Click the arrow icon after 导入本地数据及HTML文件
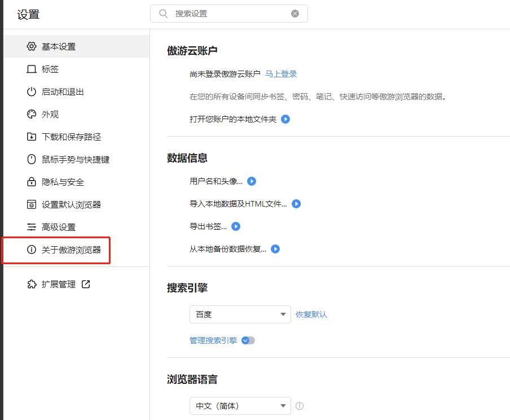Image resolution: width=510 pixels, height=420 pixels. coord(296,204)
